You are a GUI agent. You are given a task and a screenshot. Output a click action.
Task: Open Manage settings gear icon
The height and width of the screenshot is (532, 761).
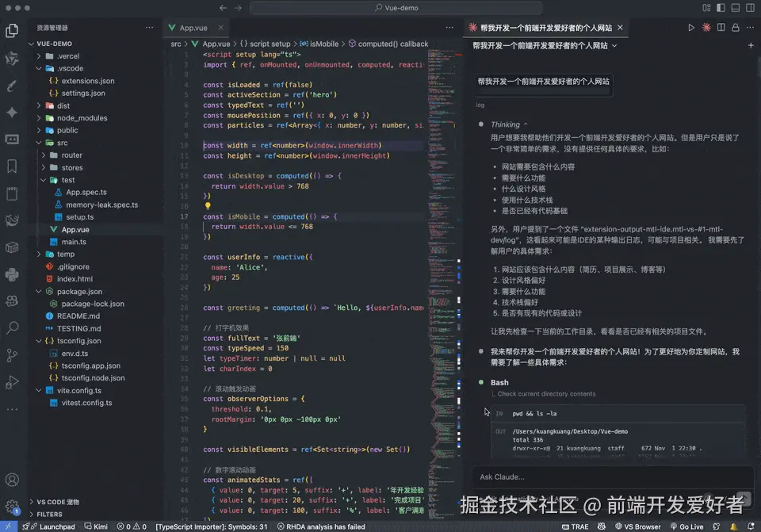(x=12, y=507)
